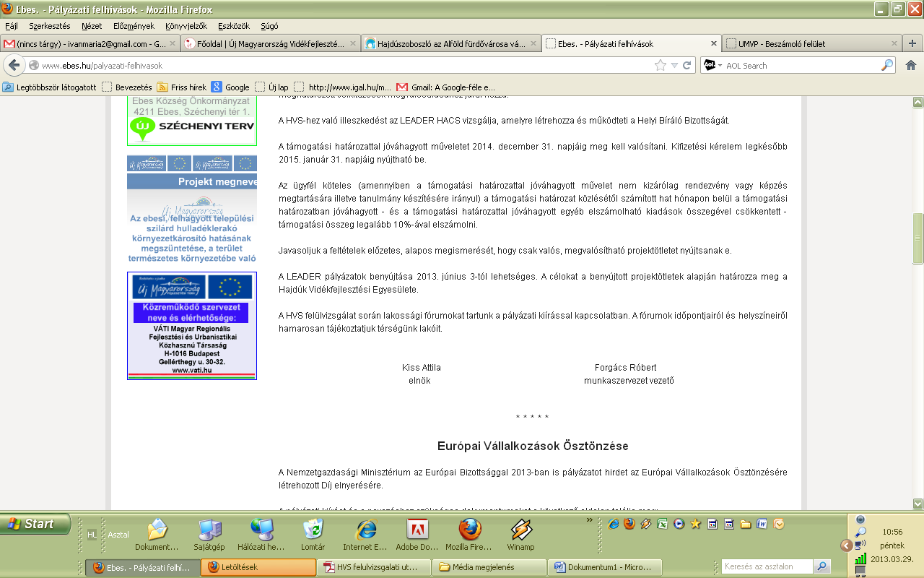924x578 pixels.
Task: Close the Hajdúszoboszló tab
Action: click(533, 43)
